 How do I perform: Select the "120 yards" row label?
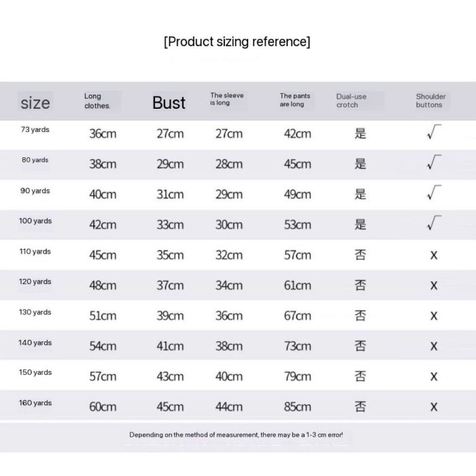(x=35, y=282)
